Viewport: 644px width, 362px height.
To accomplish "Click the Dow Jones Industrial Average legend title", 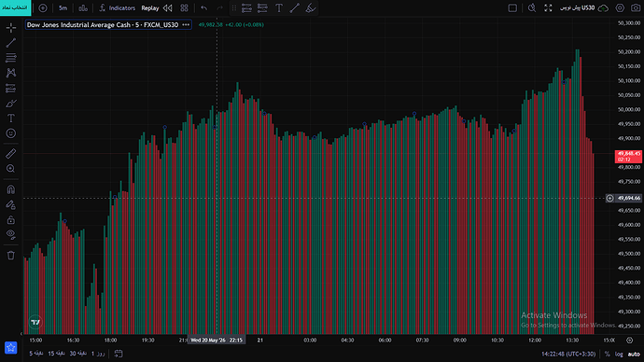I will pos(103,25).
